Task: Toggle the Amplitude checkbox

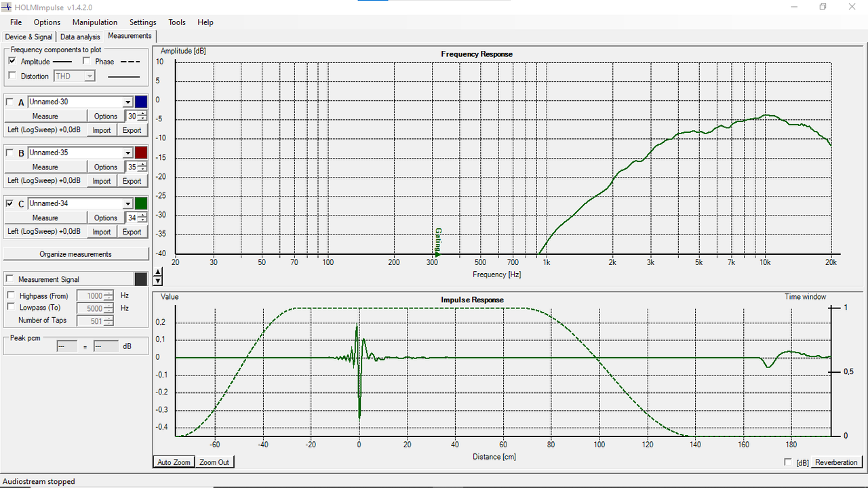Action: [12, 61]
